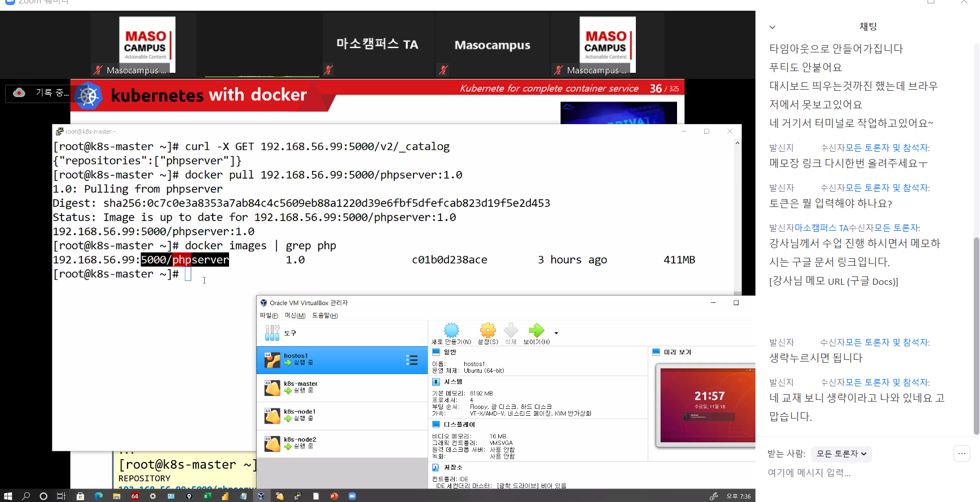The width and height of the screenshot is (980, 502).
Task: Open the chat recipient dropdown 모든 토론자
Action: coord(842,453)
